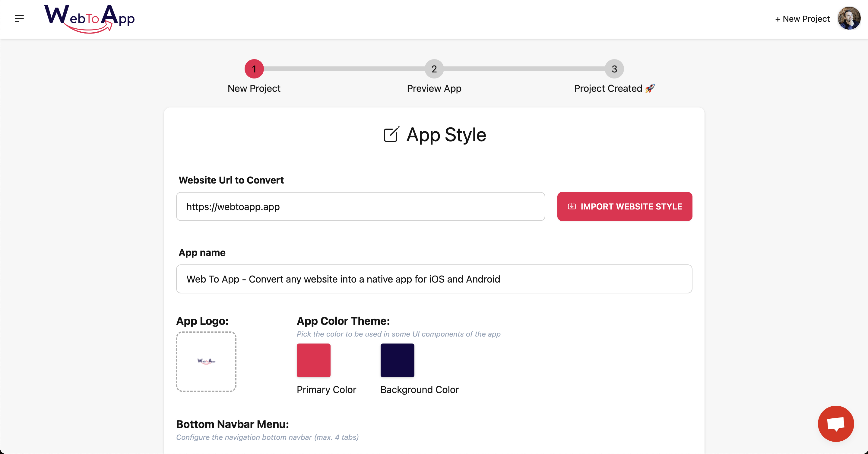This screenshot has width=868, height=454.
Task: Click the 'Preview App' step label
Action: (x=434, y=88)
